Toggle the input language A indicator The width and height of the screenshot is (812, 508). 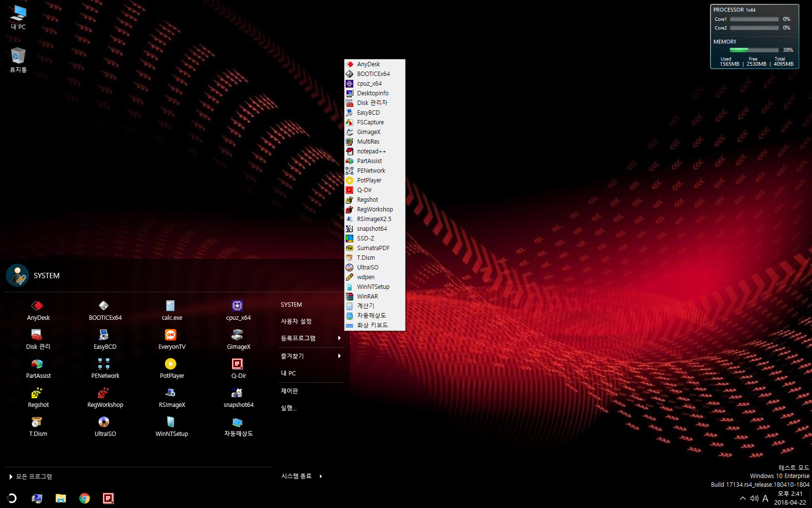tap(765, 498)
